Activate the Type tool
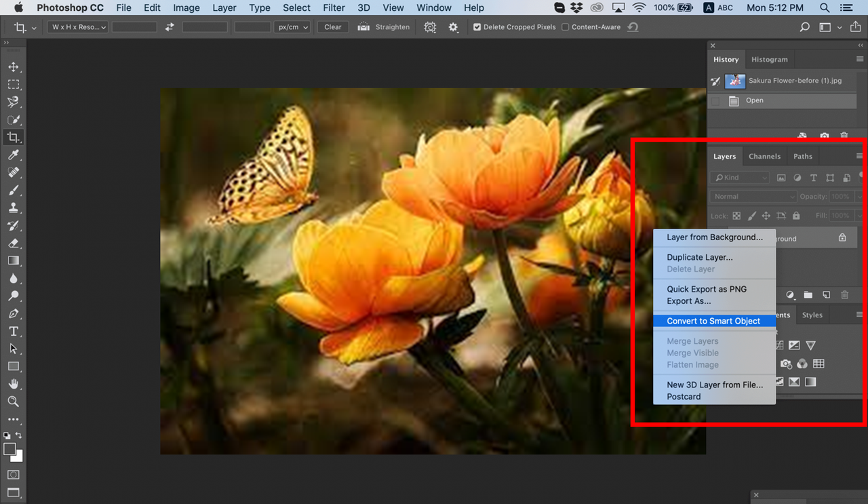The width and height of the screenshot is (868, 504). click(x=14, y=331)
